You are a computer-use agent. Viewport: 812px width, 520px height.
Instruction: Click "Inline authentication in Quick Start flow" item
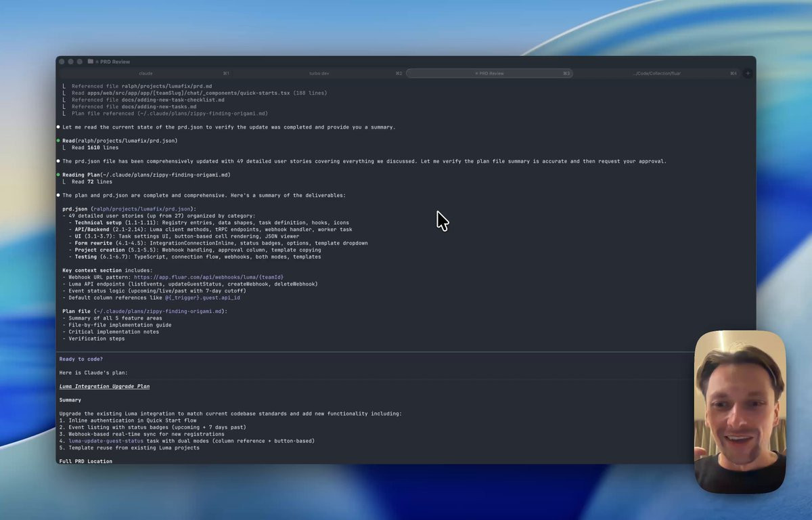pos(128,420)
